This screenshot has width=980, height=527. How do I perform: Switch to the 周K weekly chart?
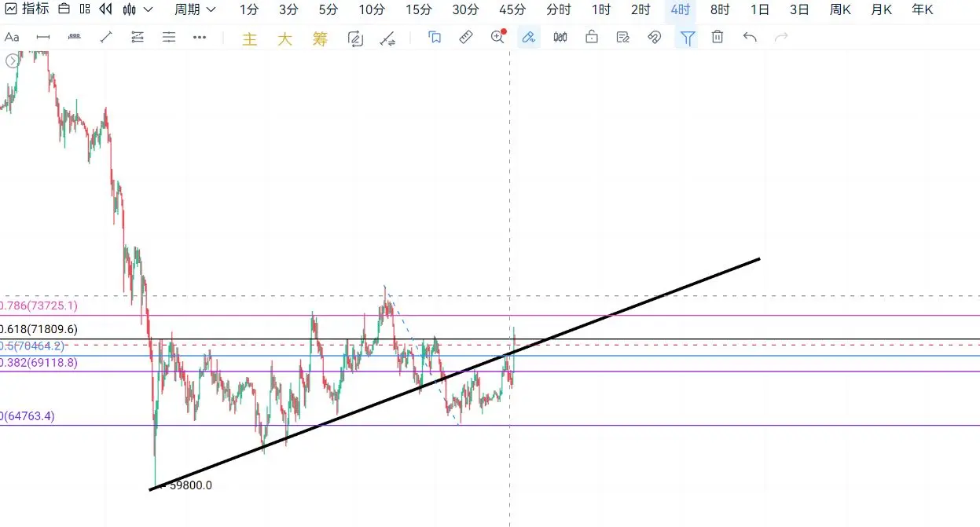tap(840, 9)
